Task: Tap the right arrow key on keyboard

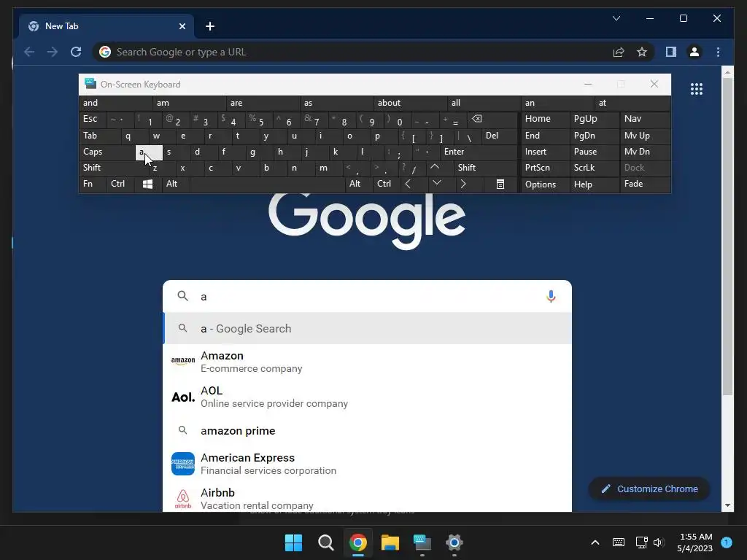Action: (x=462, y=184)
